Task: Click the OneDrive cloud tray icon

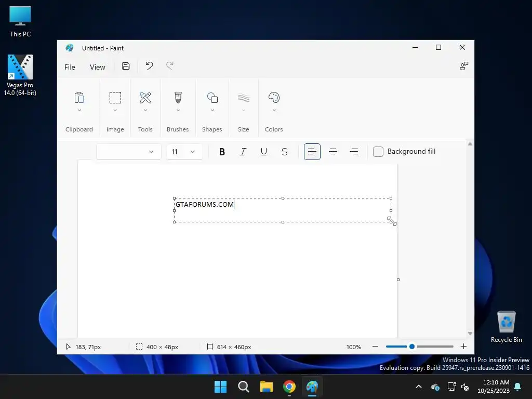Action: click(x=435, y=387)
